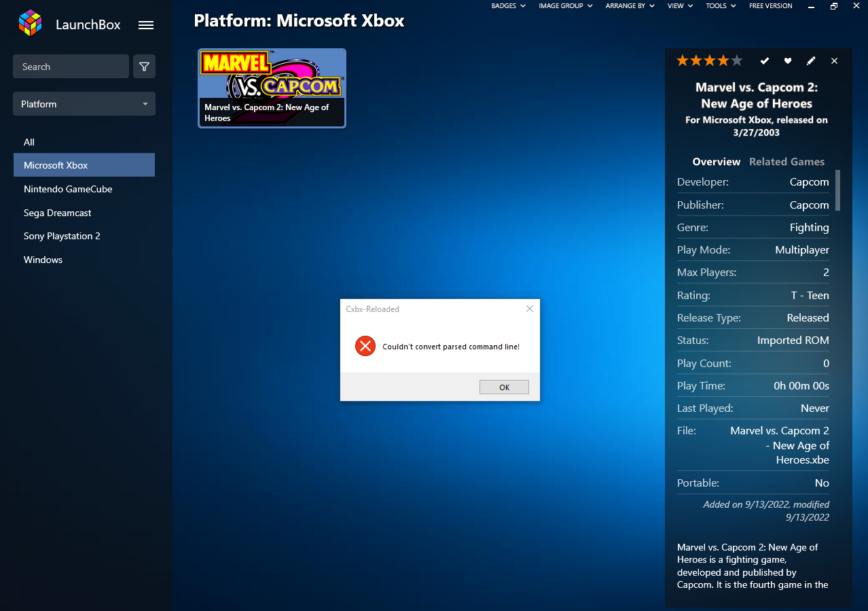Viewport: 868px width, 611px height.
Task: Click the Rating value T - Teen
Action: tap(810, 296)
